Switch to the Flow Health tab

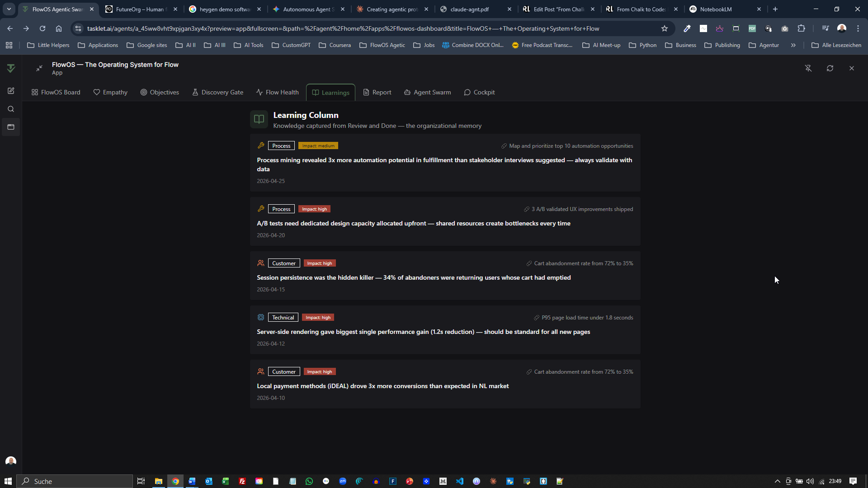tap(277, 92)
